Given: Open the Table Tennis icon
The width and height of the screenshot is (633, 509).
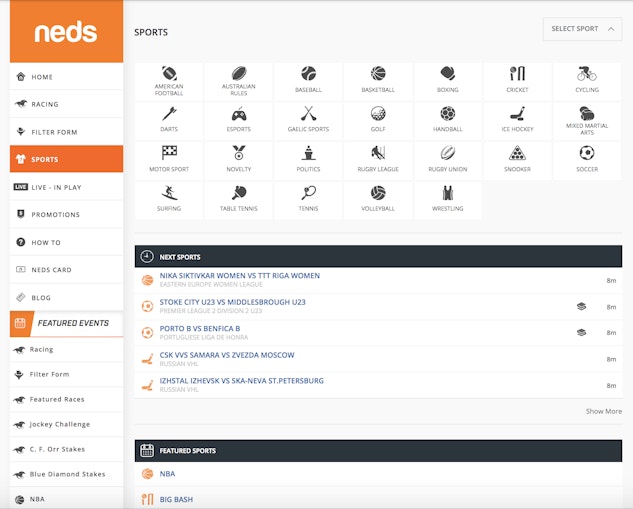Looking at the screenshot, I should (x=239, y=198).
